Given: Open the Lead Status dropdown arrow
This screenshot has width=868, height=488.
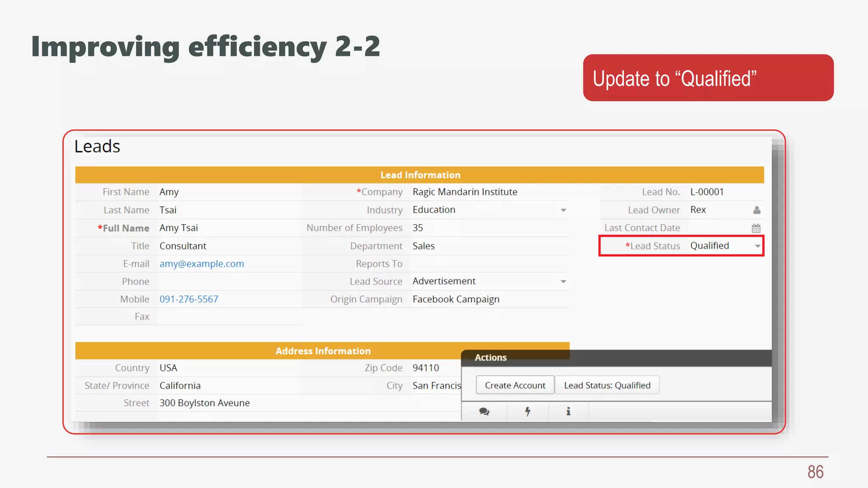Looking at the screenshot, I should point(757,246).
